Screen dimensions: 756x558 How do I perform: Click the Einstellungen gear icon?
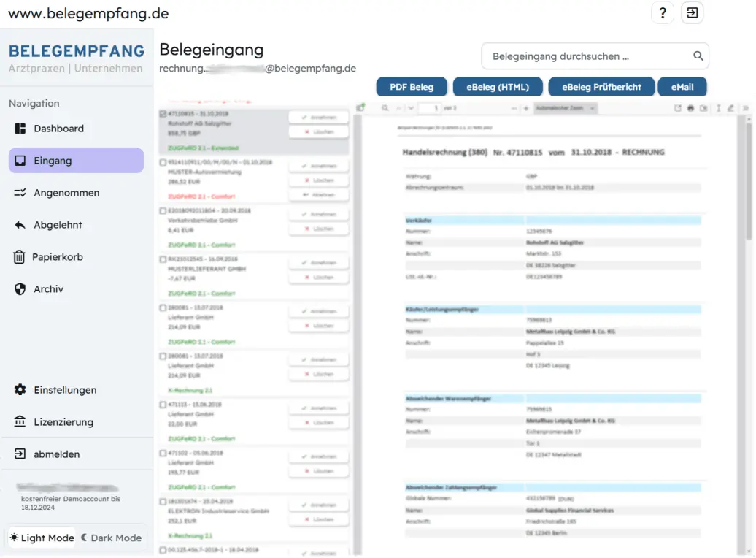coord(20,389)
